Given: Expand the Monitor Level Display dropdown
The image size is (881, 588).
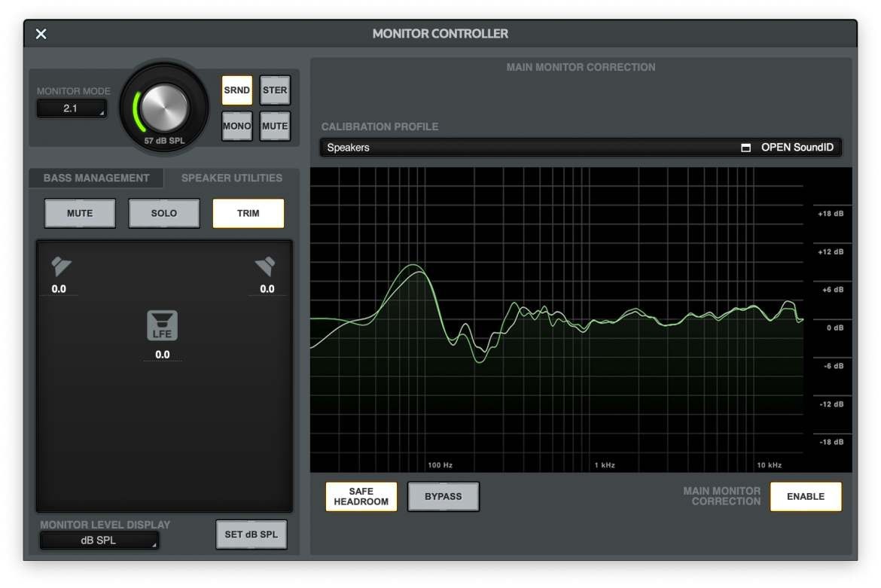Looking at the screenshot, I should tap(99, 541).
